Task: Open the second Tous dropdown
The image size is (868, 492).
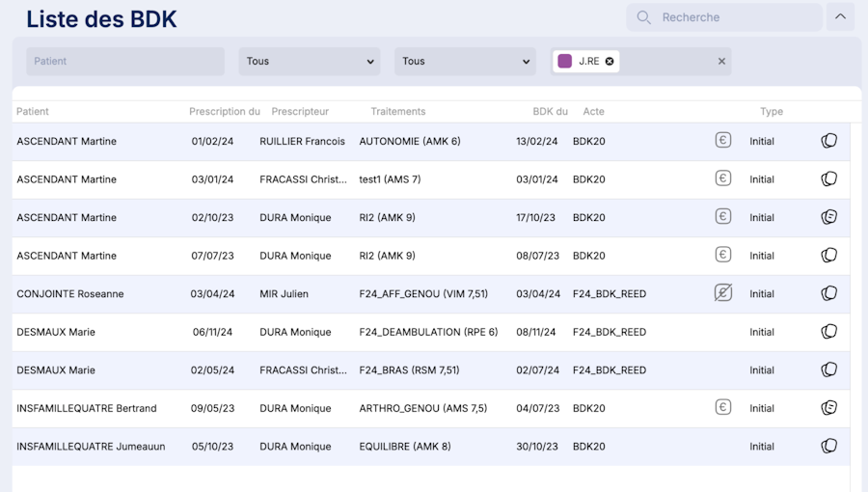Action: pyautogui.click(x=465, y=62)
